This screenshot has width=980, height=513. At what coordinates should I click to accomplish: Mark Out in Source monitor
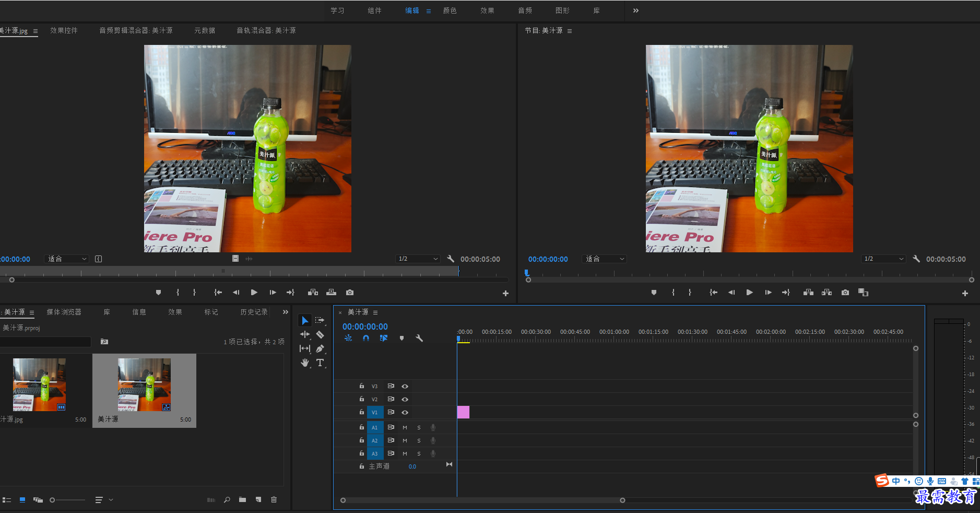[194, 293]
